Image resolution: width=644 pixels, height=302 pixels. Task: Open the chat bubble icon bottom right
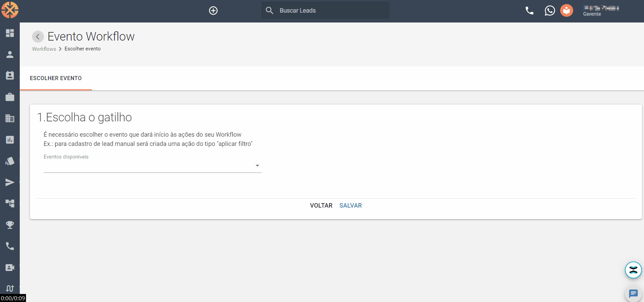(x=633, y=293)
